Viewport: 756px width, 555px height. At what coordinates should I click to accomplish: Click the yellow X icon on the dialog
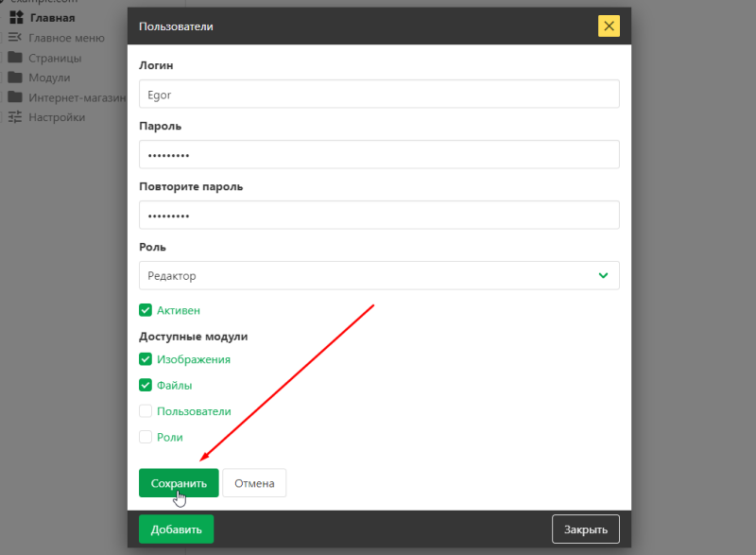(608, 26)
